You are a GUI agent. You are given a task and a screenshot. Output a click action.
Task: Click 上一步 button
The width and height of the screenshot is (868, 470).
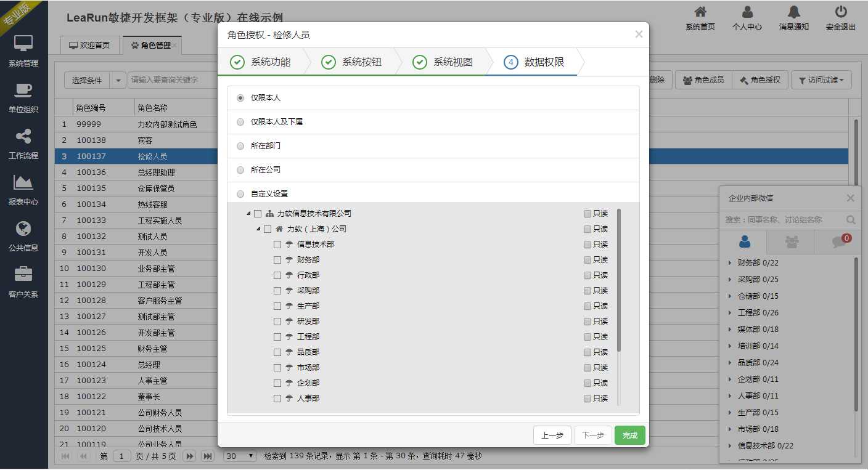[552, 436]
